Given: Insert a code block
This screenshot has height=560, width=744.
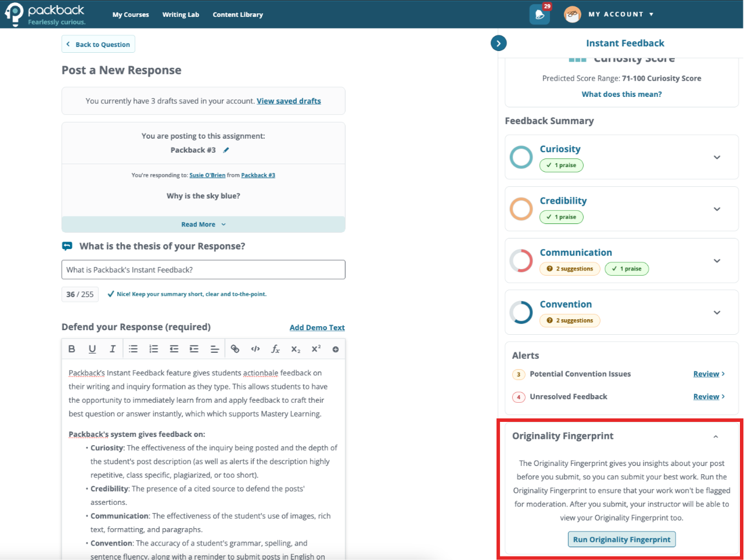Looking at the screenshot, I should pyautogui.click(x=255, y=349).
